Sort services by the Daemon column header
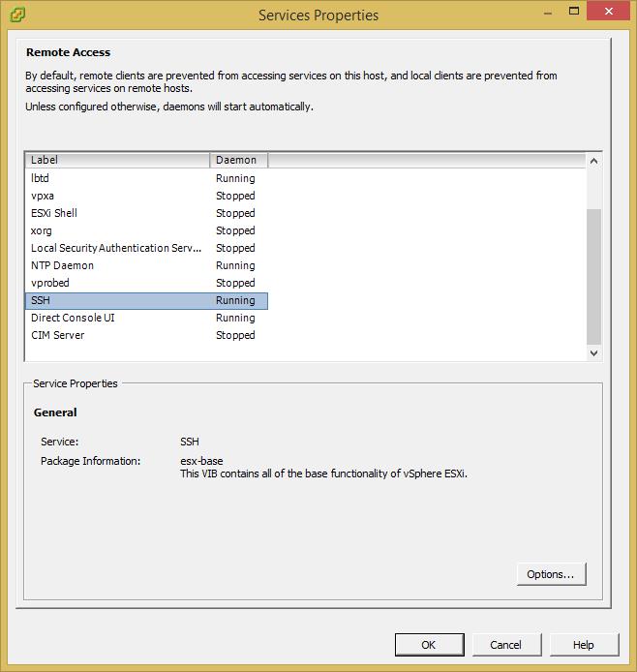 click(x=238, y=160)
